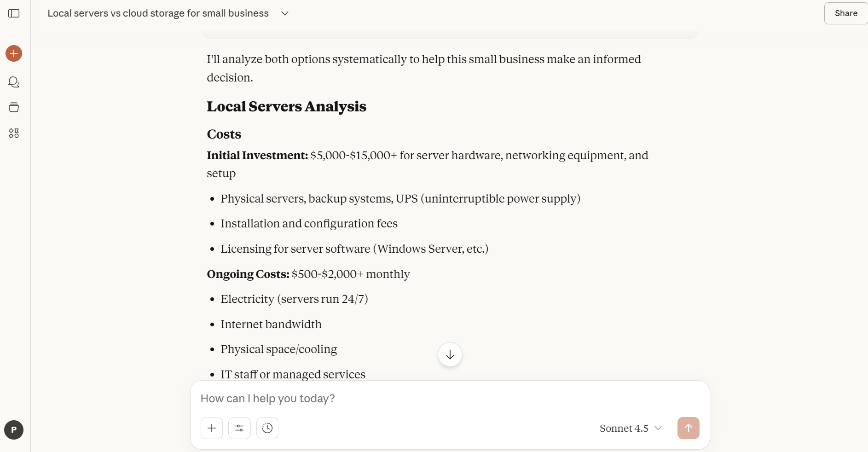
Task: Click the Share button
Action: pyautogui.click(x=845, y=13)
